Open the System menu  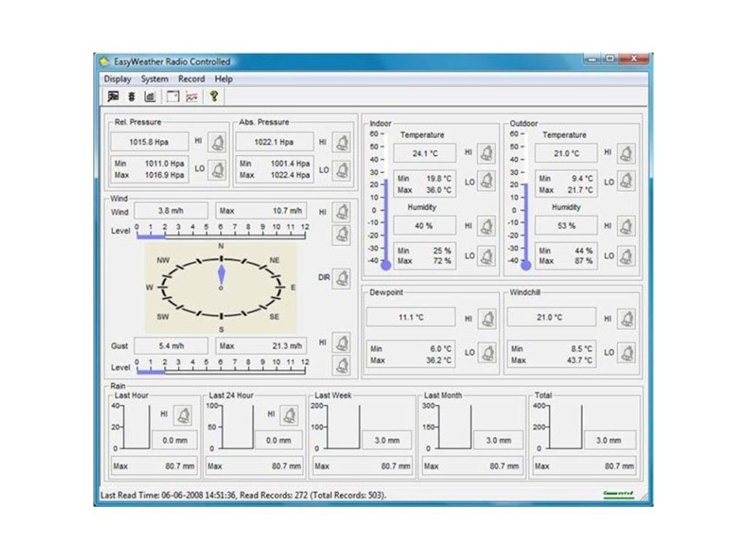tap(155, 79)
